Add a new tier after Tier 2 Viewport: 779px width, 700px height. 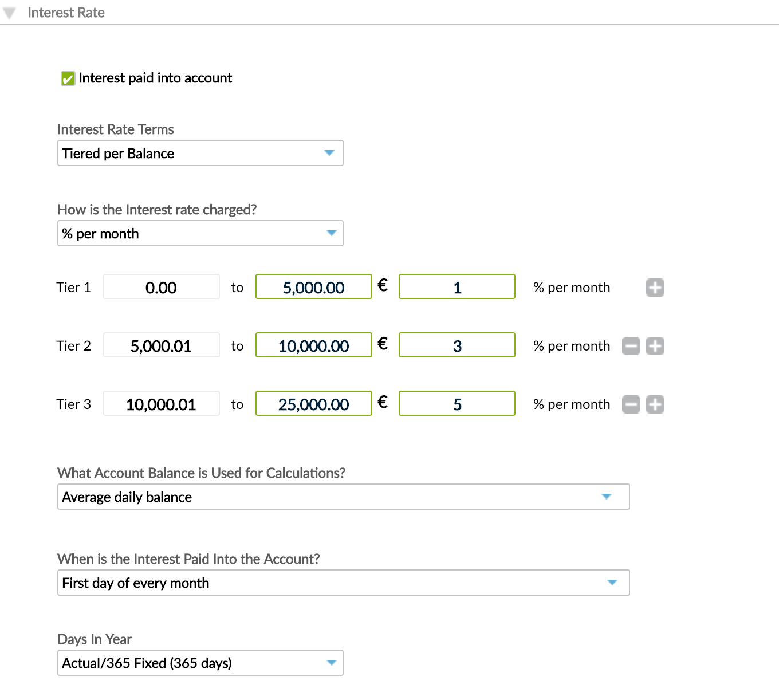[x=655, y=346]
